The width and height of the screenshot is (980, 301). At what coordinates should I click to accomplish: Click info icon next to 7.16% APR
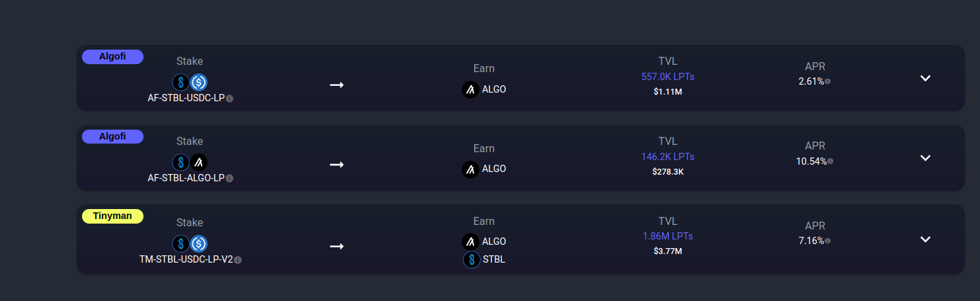tap(828, 241)
